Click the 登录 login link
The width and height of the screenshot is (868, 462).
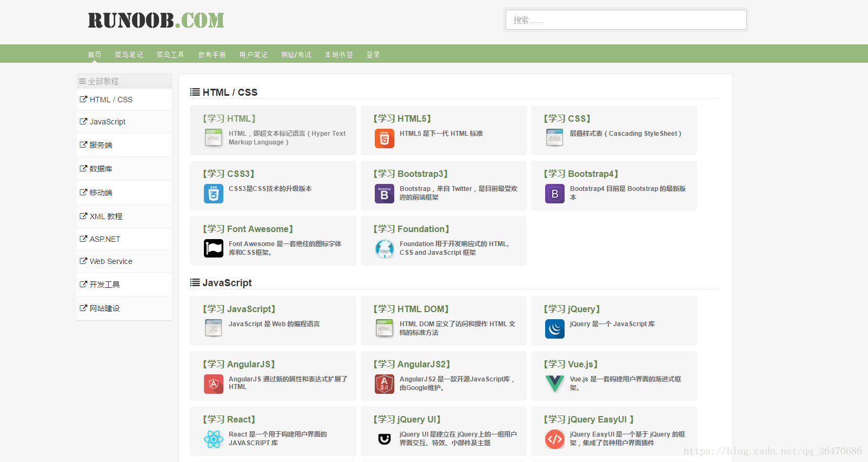click(373, 55)
